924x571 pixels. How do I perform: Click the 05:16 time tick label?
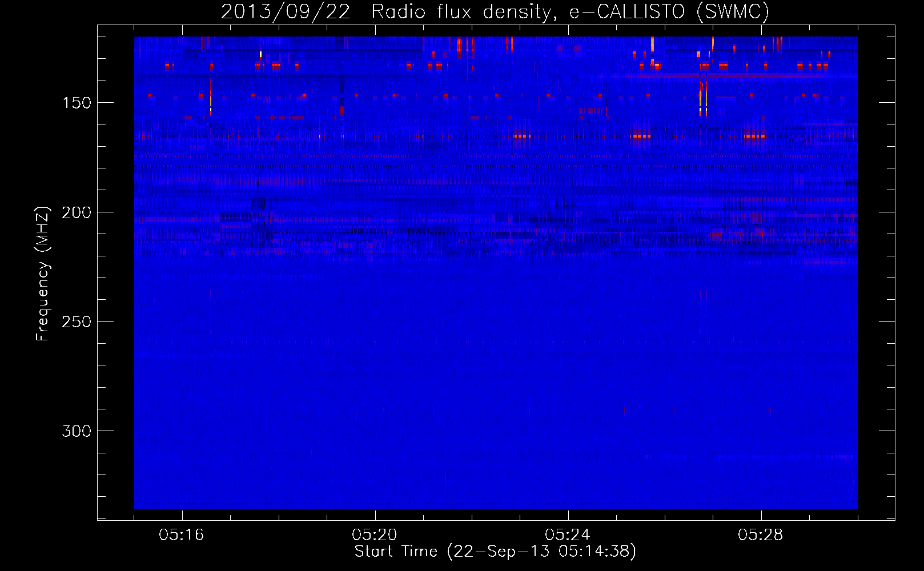pos(182,535)
